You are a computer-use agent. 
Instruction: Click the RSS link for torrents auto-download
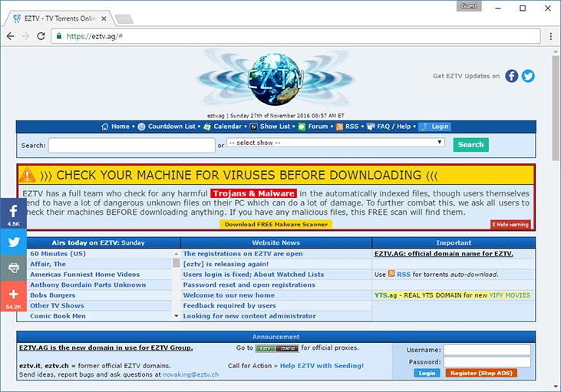tap(404, 275)
